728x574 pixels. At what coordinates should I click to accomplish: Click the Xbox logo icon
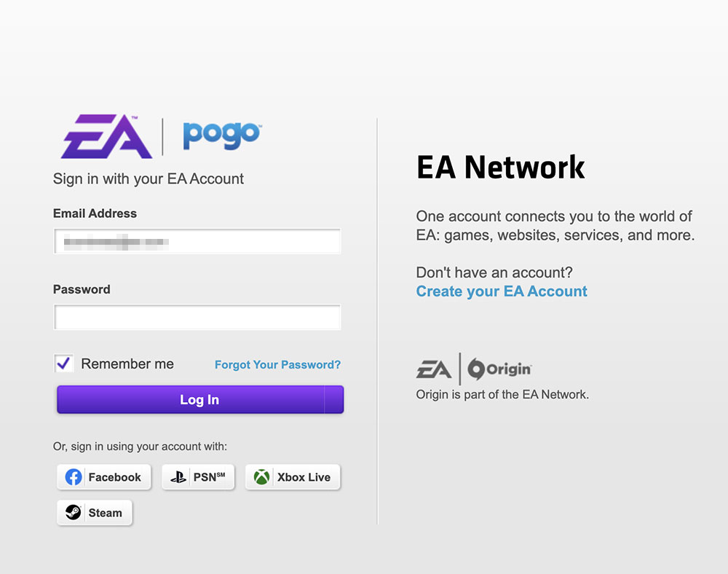tap(262, 477)
